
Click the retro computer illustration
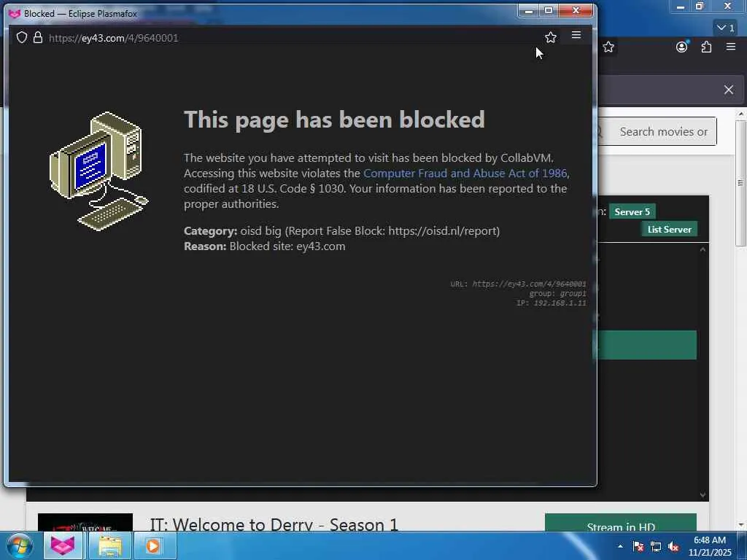[99, 171]
